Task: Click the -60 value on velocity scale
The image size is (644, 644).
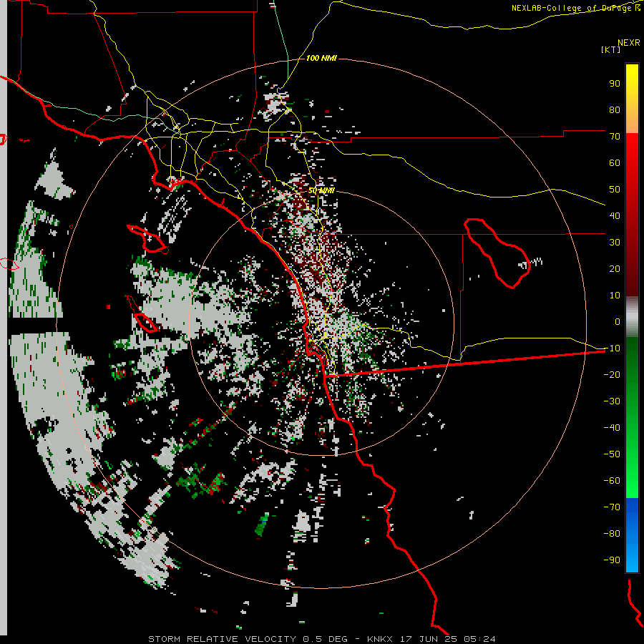Action: tap(612, 481)
